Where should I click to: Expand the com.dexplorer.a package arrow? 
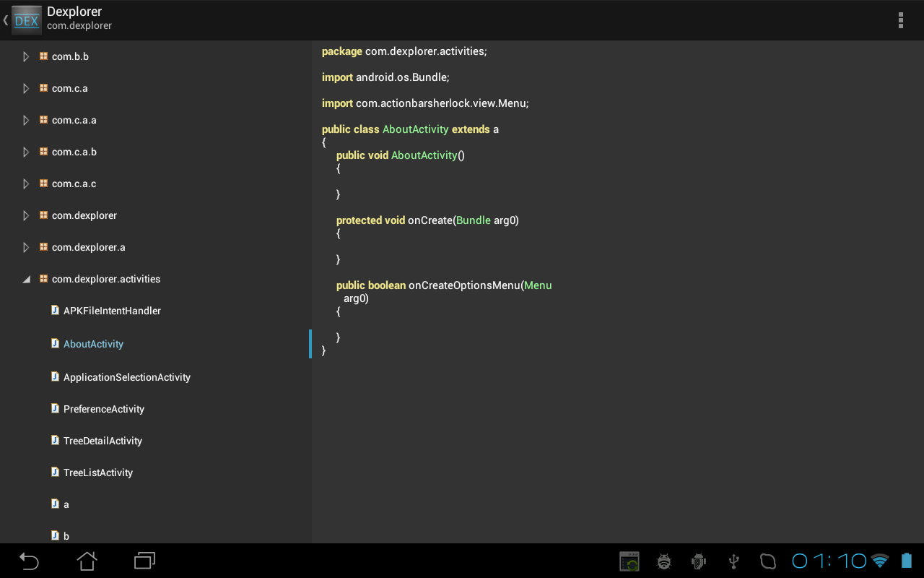pos(26,247)
